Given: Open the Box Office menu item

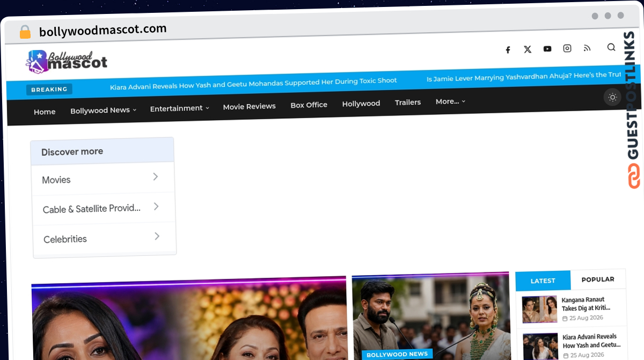Looking at the screenshot, I should click(x=309, y=105).
